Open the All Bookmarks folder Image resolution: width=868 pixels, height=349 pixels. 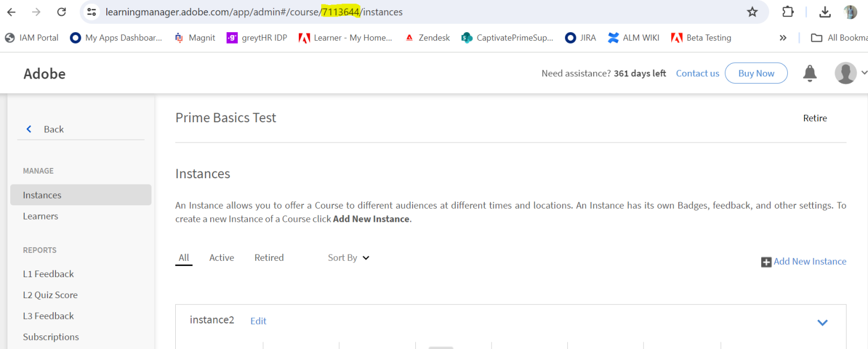816,37
